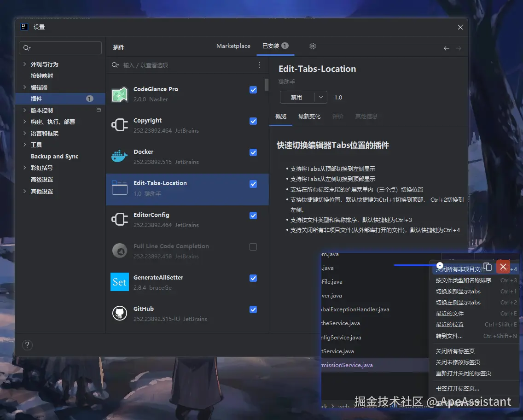Image resolution: width=523 pixels, height=420 pixels.
Task: Click the magnifier in the settings search box
Action: [27, 48]
